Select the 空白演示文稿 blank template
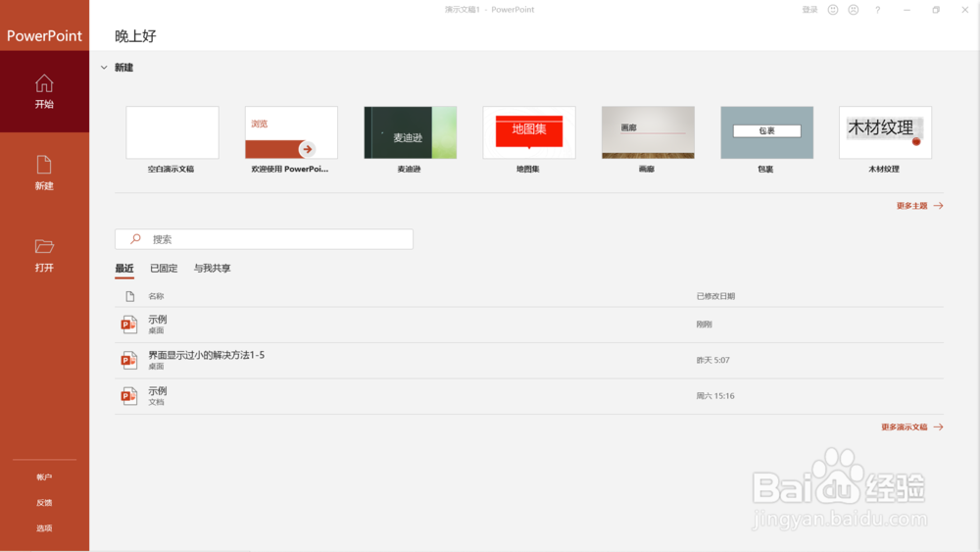 click(171, 132)
